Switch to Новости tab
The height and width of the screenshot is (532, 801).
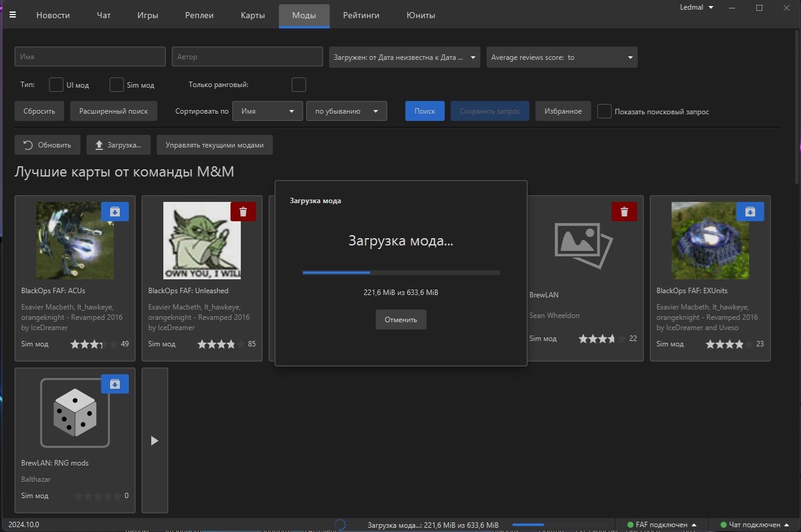tap(53, 16)
